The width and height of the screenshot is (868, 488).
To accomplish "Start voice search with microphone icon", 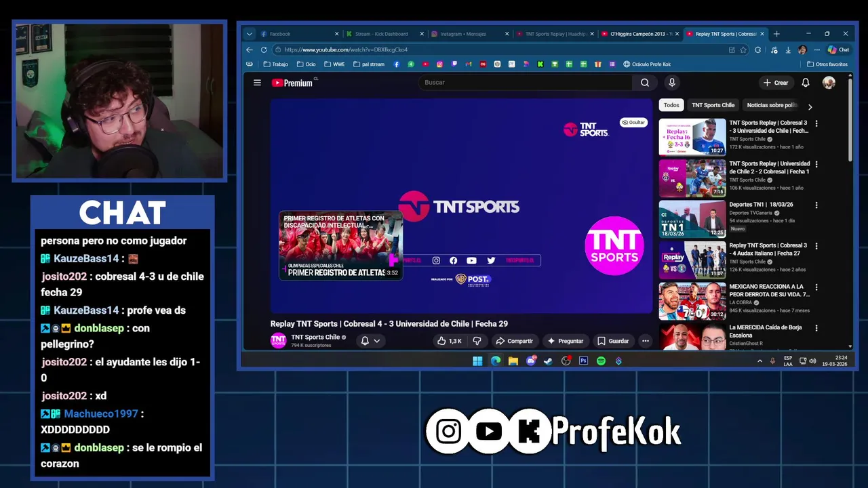I will [x=672, y=83].
